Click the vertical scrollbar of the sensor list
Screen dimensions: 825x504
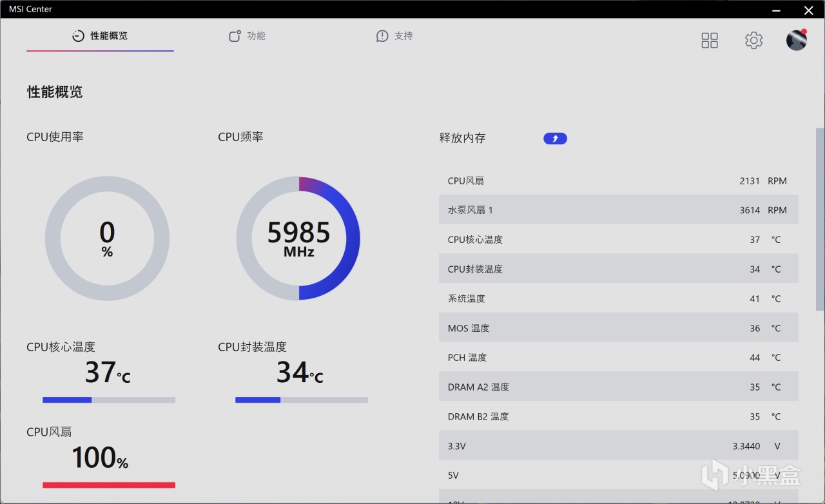point(820,219)
